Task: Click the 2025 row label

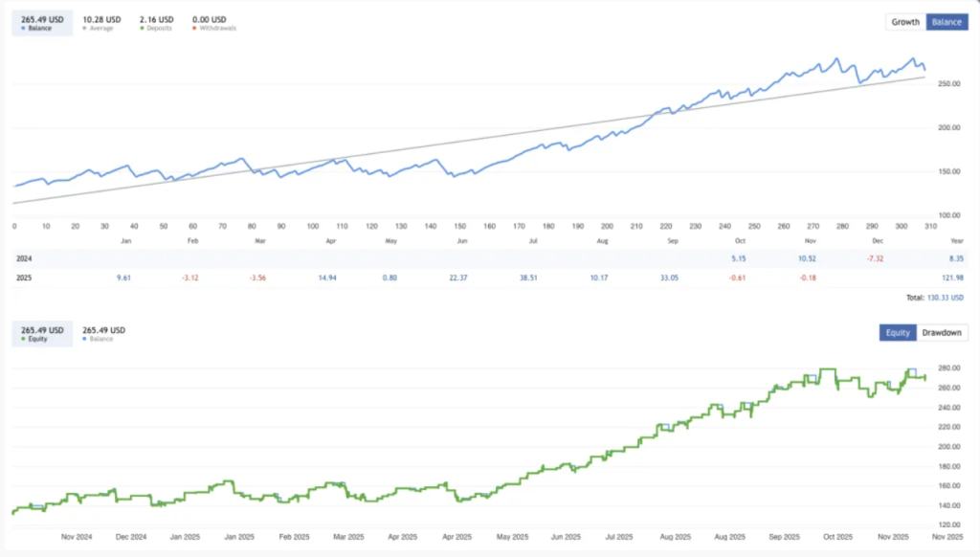Action: (x=24, y=278)
